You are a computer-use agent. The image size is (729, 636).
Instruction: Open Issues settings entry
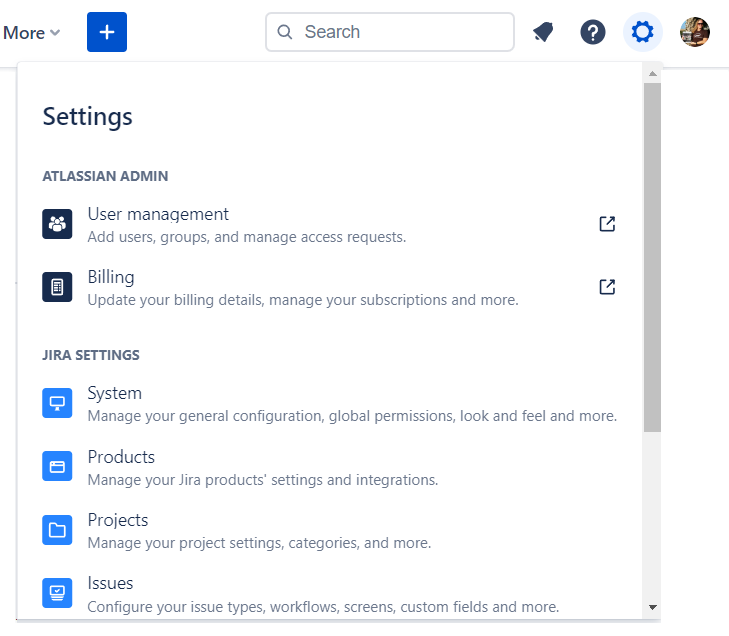(110, 583)
